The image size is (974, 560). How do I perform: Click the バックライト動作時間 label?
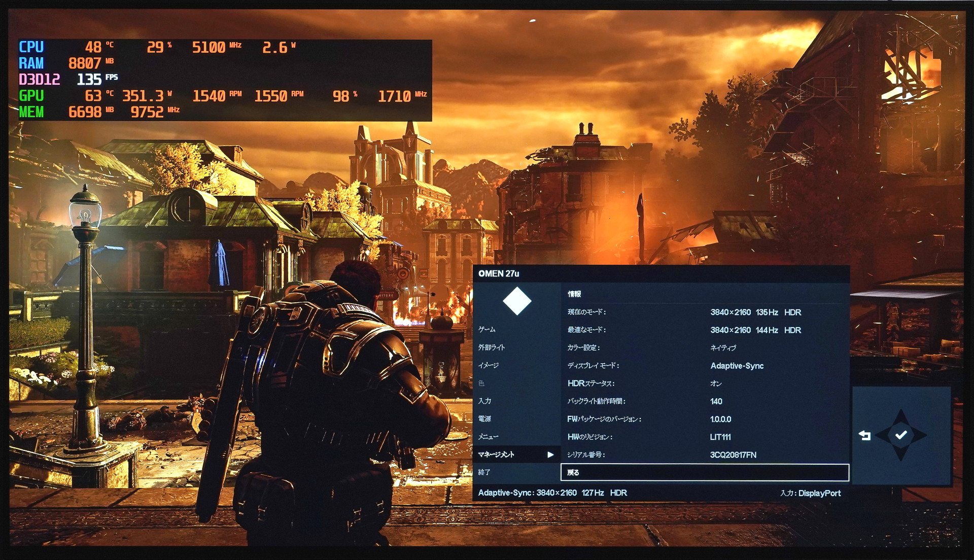(x=596, y=401)
